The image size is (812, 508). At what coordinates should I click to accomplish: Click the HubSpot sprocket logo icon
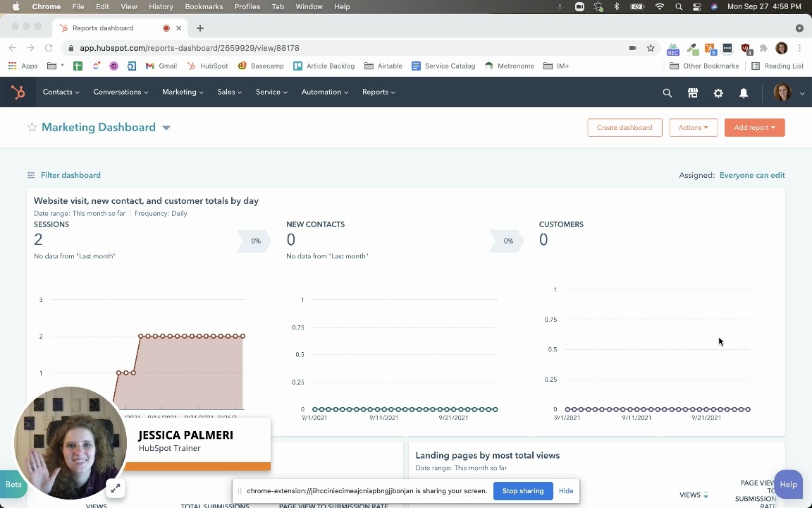tap(18, 92)
